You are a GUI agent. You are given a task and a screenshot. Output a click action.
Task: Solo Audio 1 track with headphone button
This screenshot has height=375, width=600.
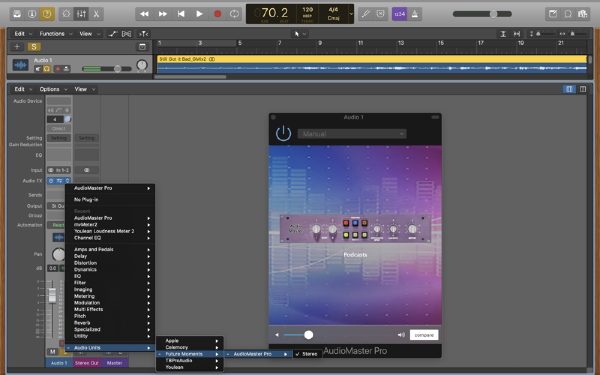tap(47, 69)
